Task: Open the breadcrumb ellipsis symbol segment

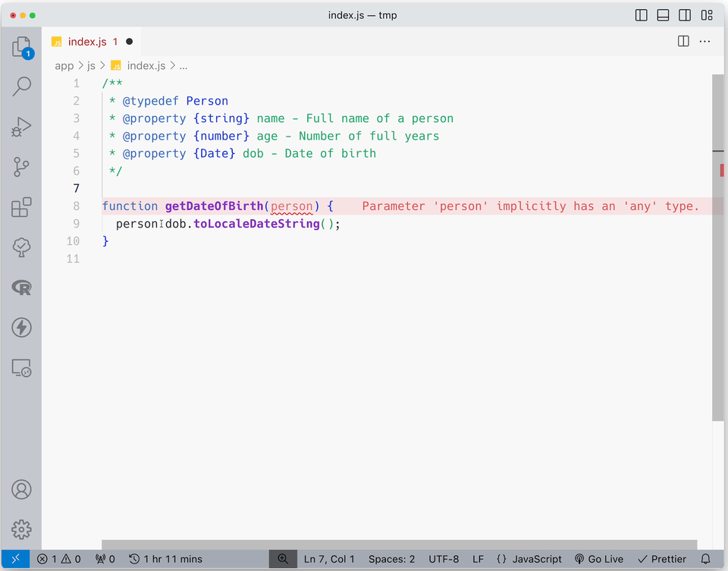Action: (x=184, y=66)
